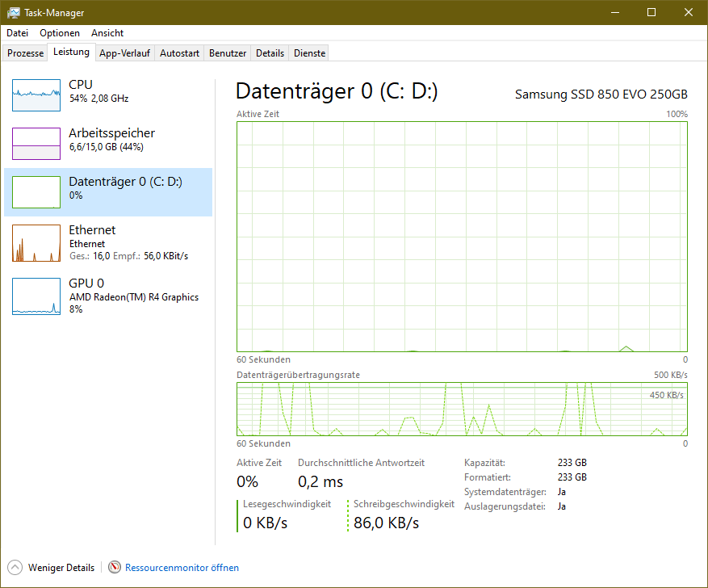
Task: Select the CPU usage thumbnail graph
Action: point(36,94)
